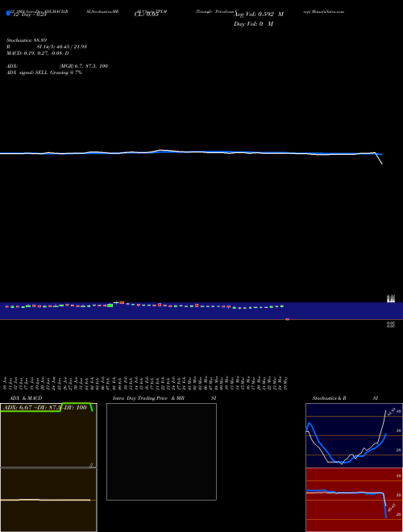Click the Stochastics chart with blue background
This screenshot has height=532, width=403.
(354, 435)
